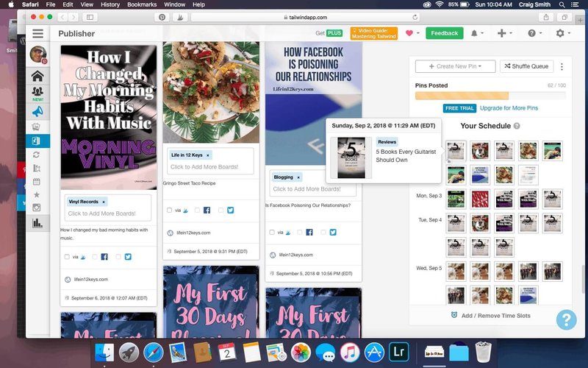Click the Tailwind extension icon in Safari toolbar
This screenshot has width=588, height=368.
180,17
